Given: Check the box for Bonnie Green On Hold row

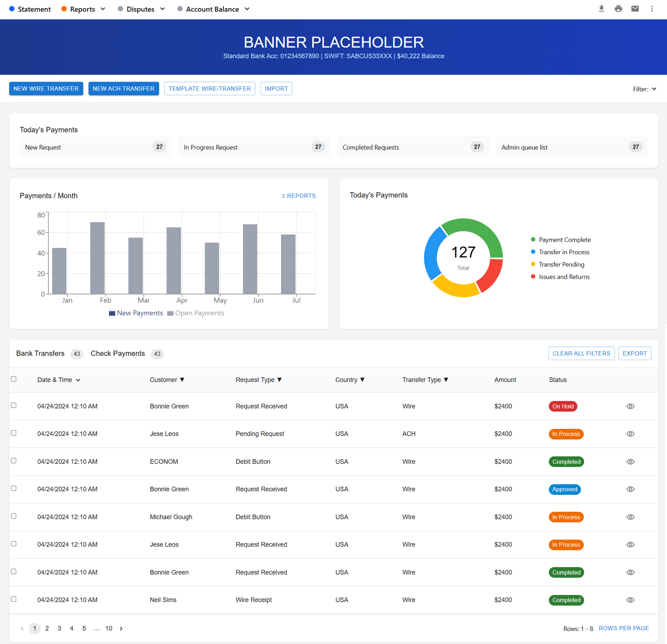Looking at the screenshot, I should pyautogui.click(x=14, y=405).
